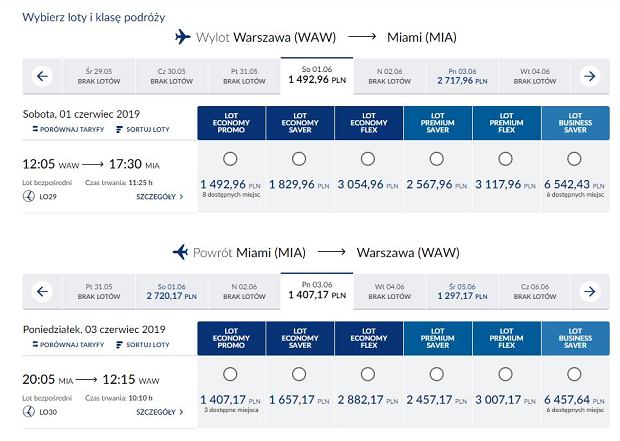Click next dates arrow in departure date bar
The height and width of the screenshot is (441, 620).
590,76
